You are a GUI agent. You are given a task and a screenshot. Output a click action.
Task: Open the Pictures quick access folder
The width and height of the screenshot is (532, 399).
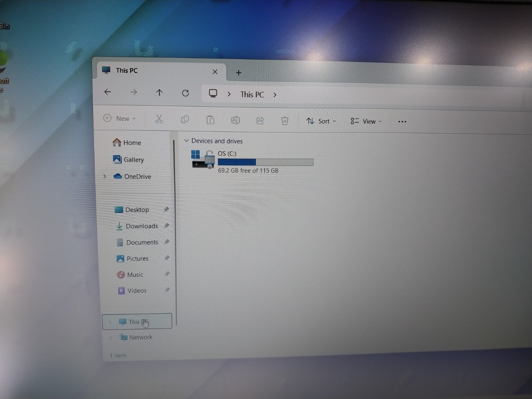132,258
